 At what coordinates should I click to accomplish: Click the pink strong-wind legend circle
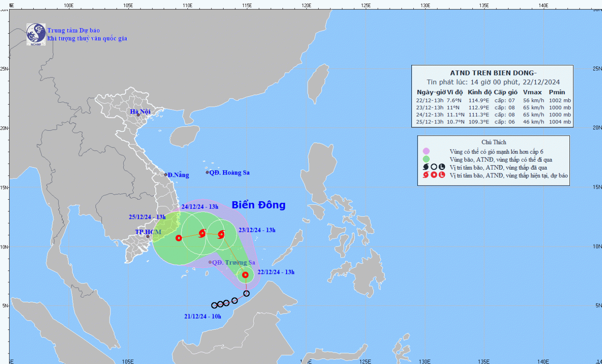tap(426, 151)
